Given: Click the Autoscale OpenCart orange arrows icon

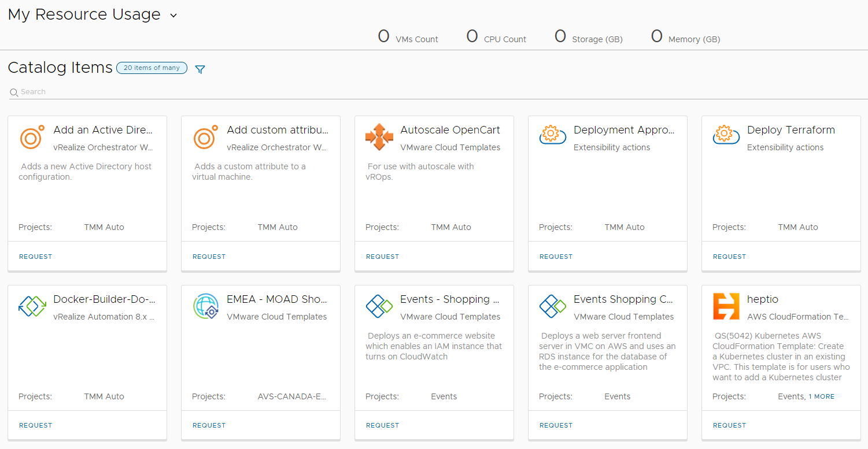Looking at the screenshot, I should coord(379,137).
